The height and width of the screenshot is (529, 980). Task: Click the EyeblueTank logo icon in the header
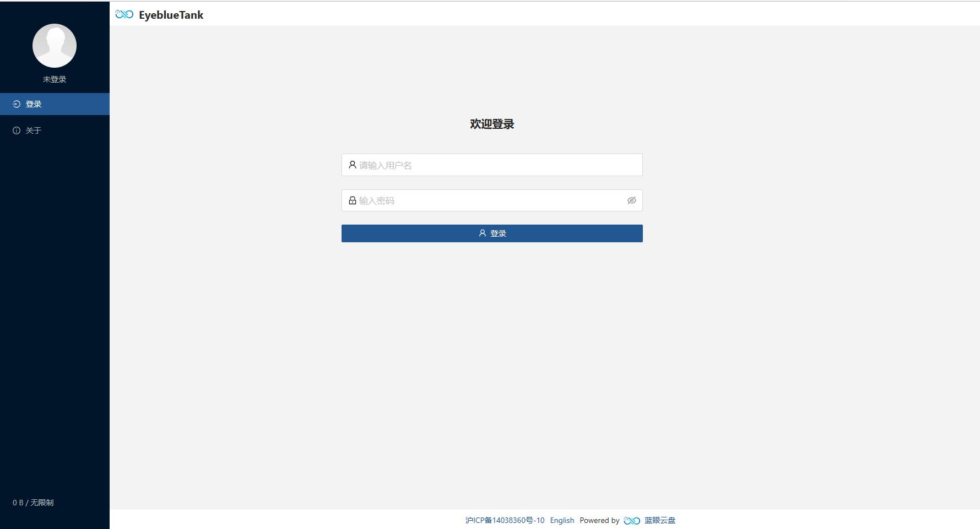point(123,14)
